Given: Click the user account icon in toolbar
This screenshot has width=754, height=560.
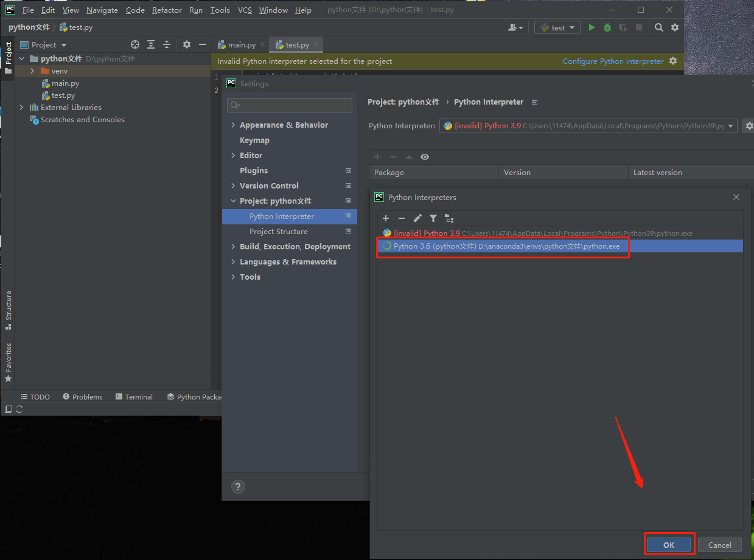Looking at the screenshot, I should (515, 27).
